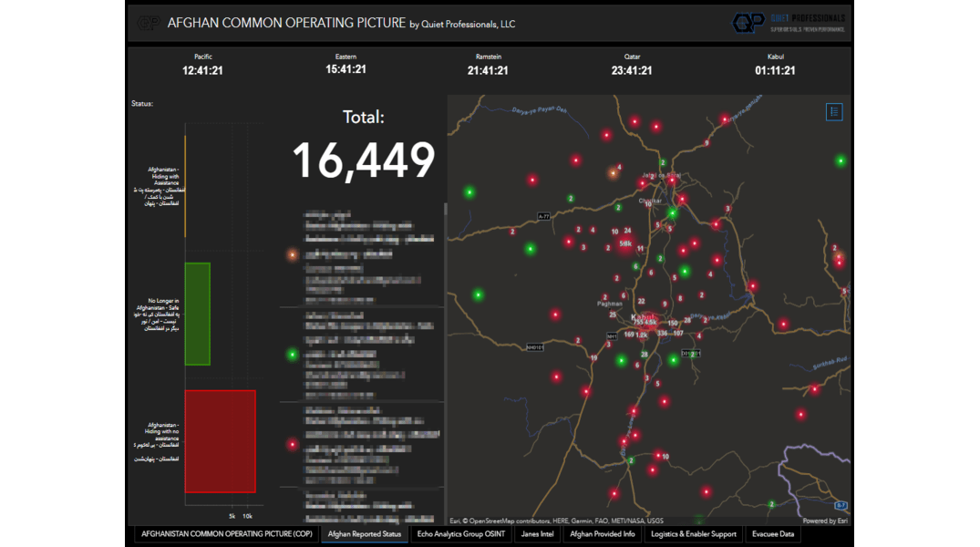
Task: Click the 107 cluster marker
Action: pyautogui.click(x=678, y=333)
